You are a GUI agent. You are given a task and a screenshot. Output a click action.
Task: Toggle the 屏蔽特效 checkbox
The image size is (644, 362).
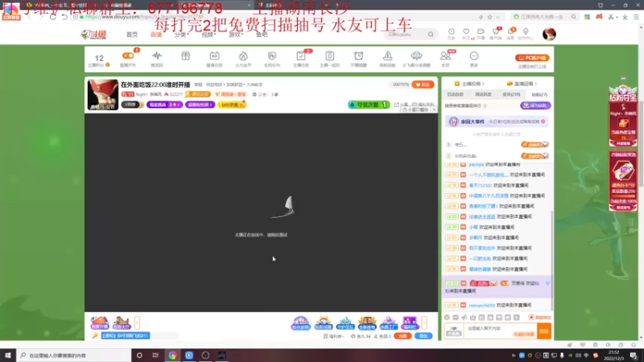coord(539,317)
